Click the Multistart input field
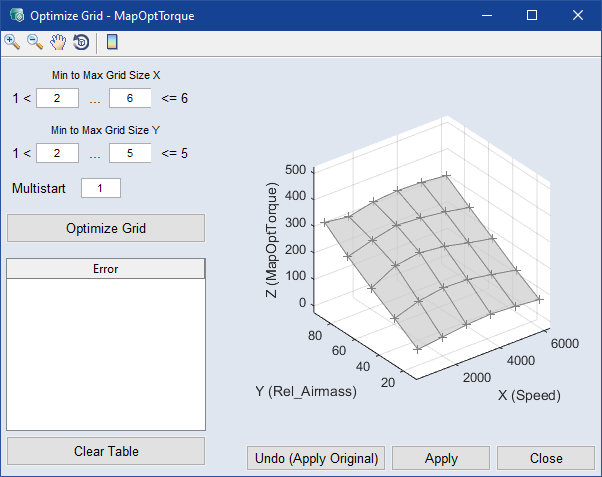 (100, 188)
